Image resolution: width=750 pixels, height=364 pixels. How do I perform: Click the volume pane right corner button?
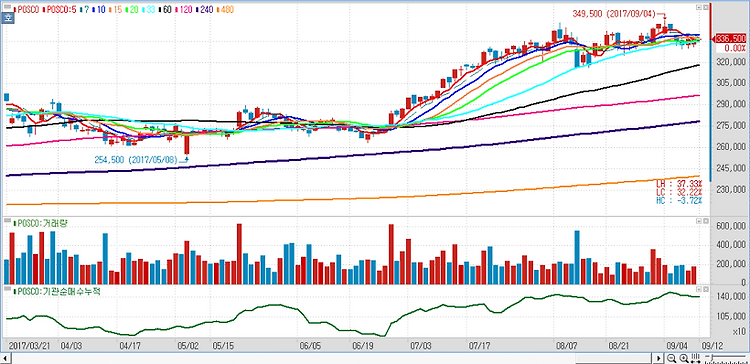[x=705, y=221]
